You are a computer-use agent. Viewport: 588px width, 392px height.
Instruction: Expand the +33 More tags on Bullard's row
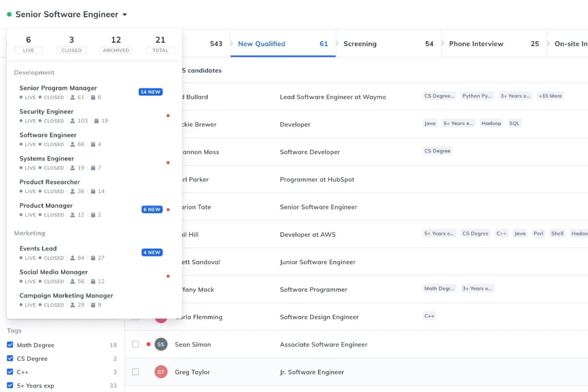(550, 96)
